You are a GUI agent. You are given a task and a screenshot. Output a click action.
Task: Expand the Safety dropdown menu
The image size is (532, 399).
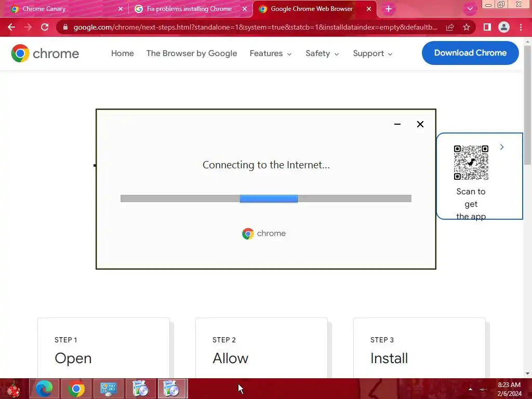(x=322, y=54)
